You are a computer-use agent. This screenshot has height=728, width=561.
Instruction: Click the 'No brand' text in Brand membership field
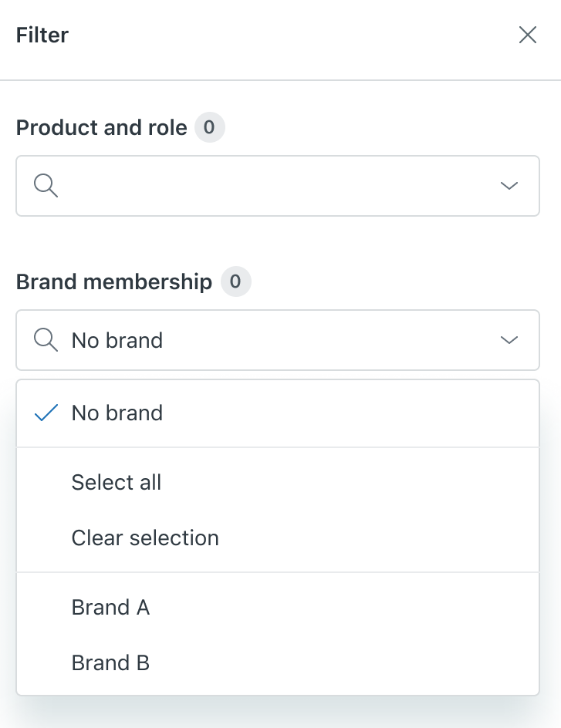[117, 340]
